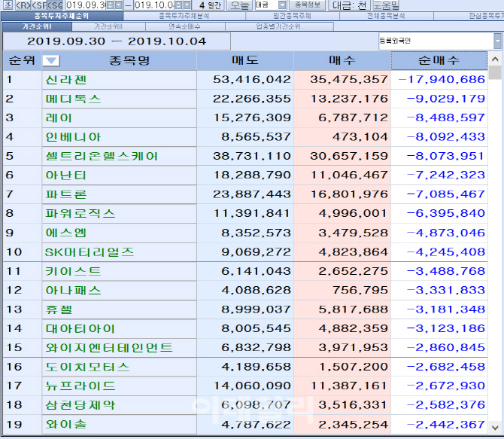
Task: Open the start date calendar dropdown
Action: pyautogui.click(x=119, y=5)
